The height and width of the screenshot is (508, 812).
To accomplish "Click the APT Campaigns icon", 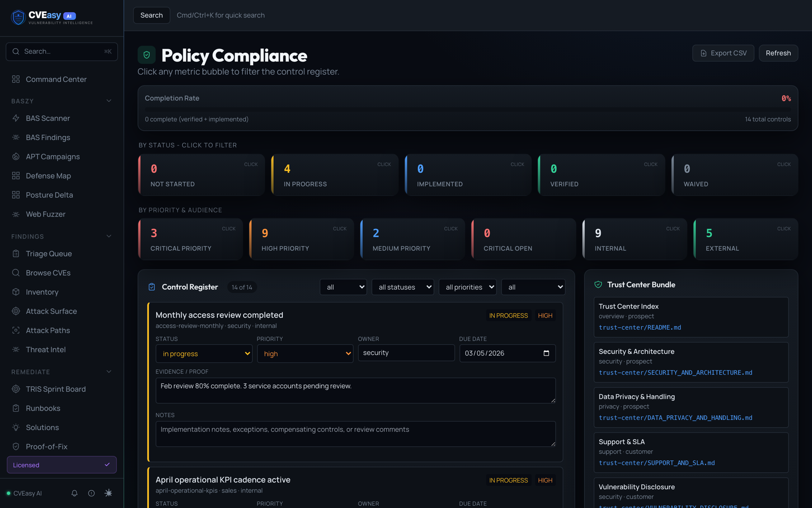I will pyautogui.click(x=16, y=157).
